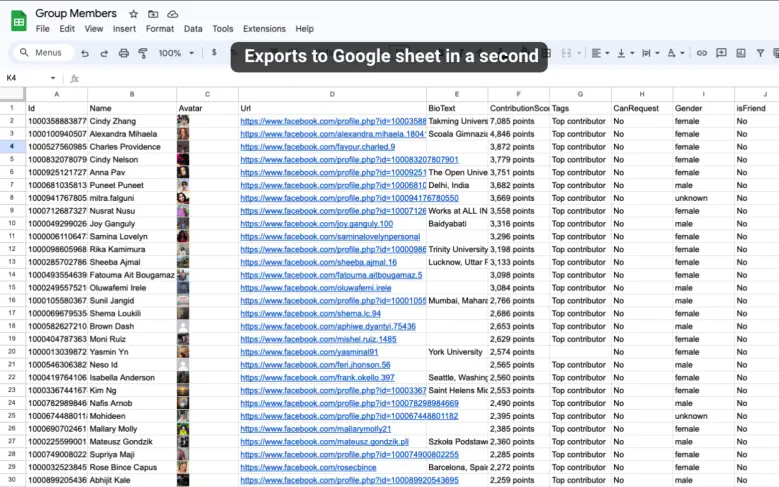Add a comment using toolbar icon

(x=721, y=53)
